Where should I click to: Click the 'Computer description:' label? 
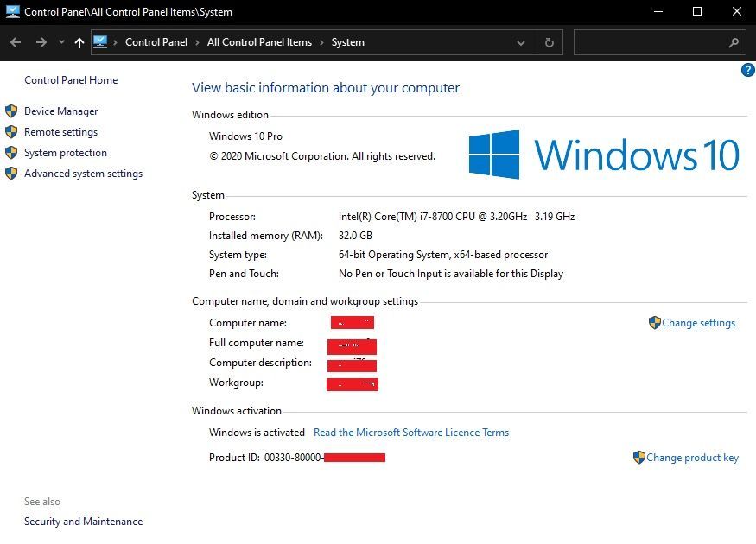[x=260, y=363]
